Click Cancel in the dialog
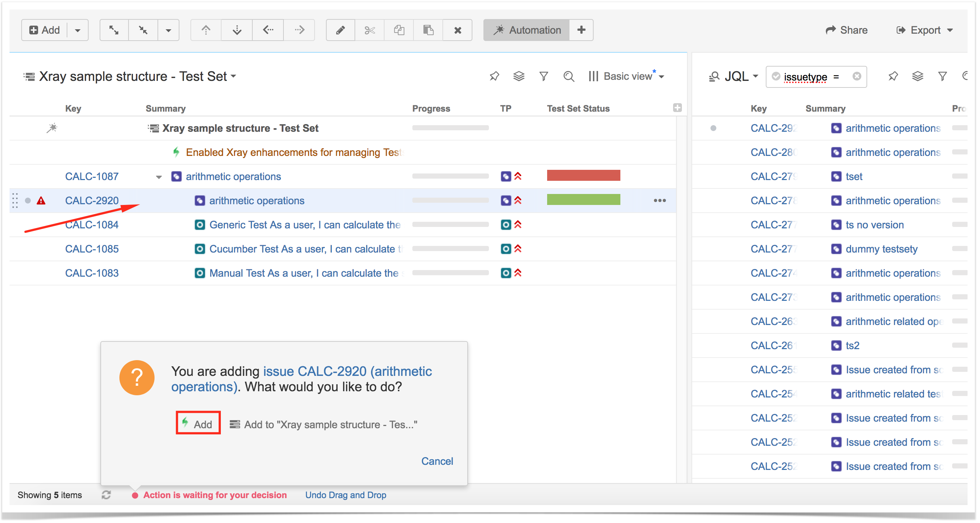Image resolution: width=980 pixels, height=523 pixels. click(x=437, y=461)
